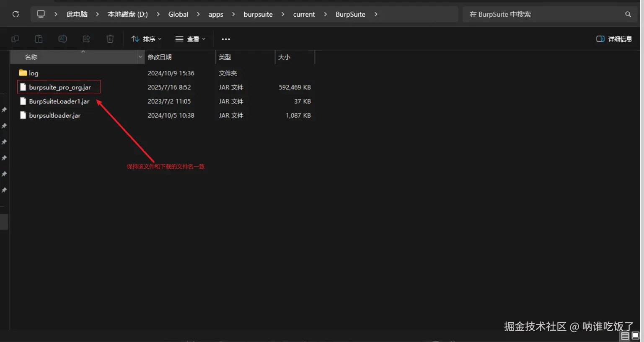Switch to details list view icon at bottom right
The image size is (644, 342).
625,336
